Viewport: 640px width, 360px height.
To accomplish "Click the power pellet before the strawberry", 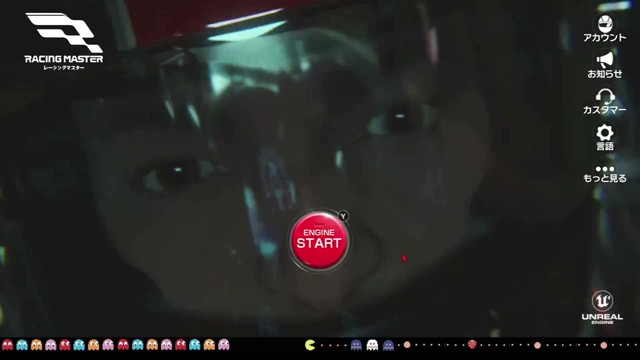I will (407, 345).
